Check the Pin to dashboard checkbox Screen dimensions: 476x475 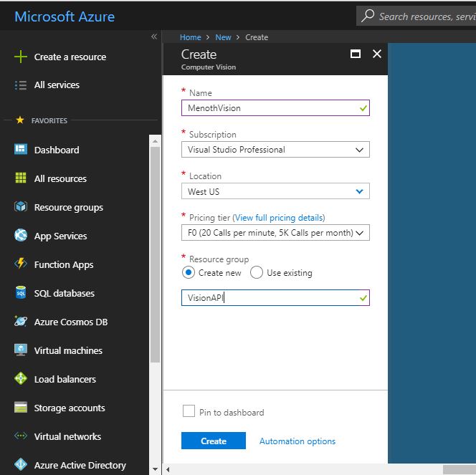click(189, 411)
